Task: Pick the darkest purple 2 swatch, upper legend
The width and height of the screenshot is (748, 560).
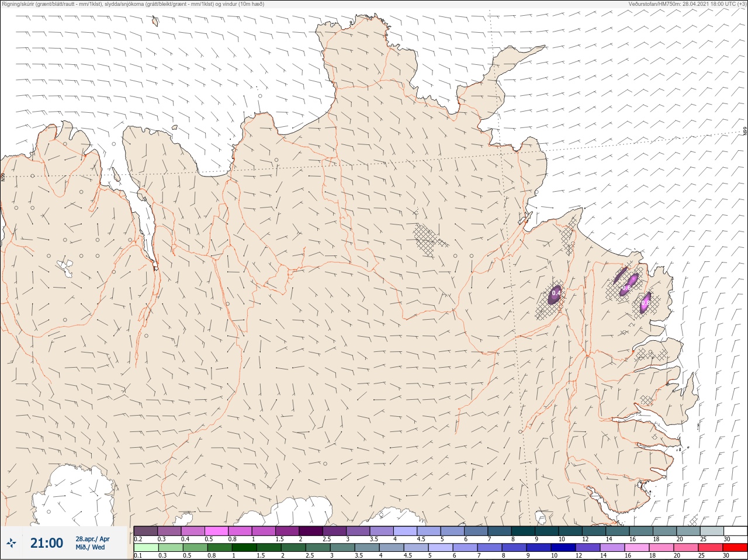Action: click(311, 531)
